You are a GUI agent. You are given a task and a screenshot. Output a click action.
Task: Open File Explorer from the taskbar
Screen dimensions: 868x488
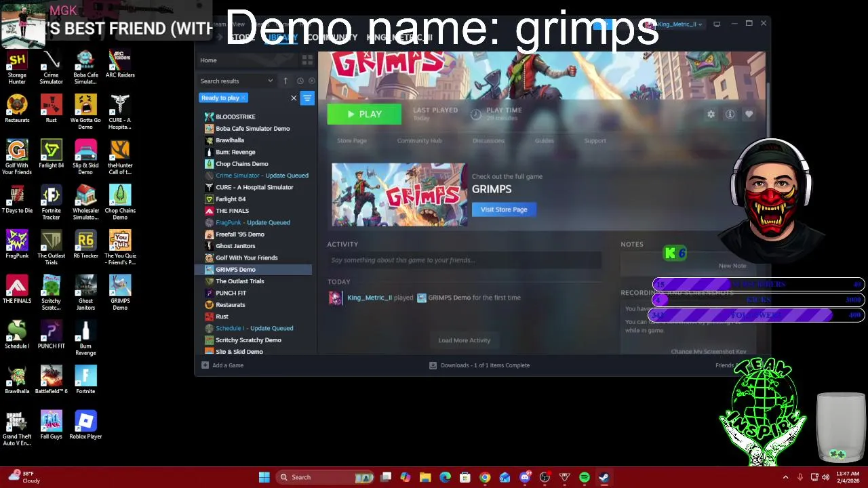pos(425,477)
